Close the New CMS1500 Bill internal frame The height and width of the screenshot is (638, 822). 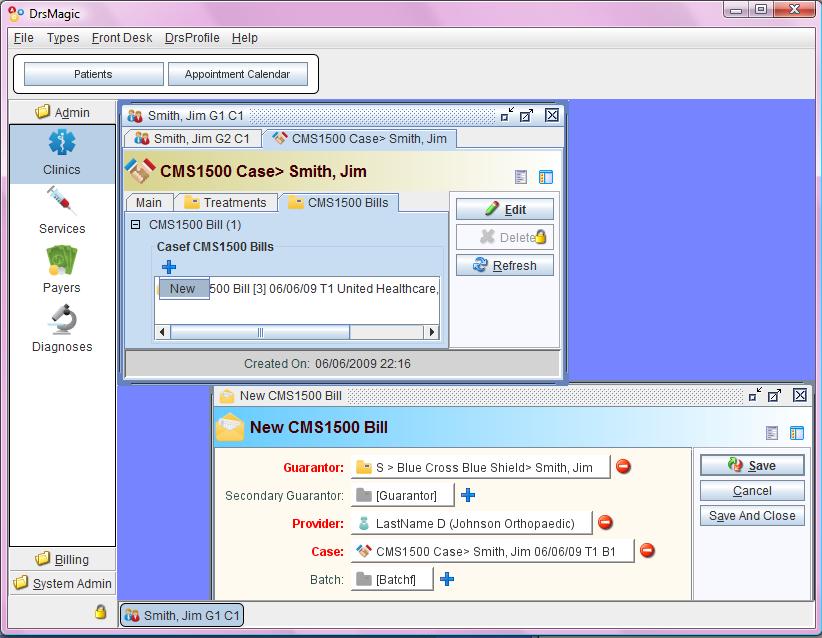pos(799,395)
